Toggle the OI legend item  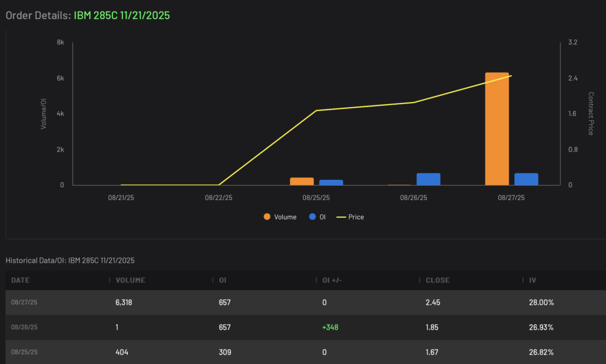tap(317, 217)
